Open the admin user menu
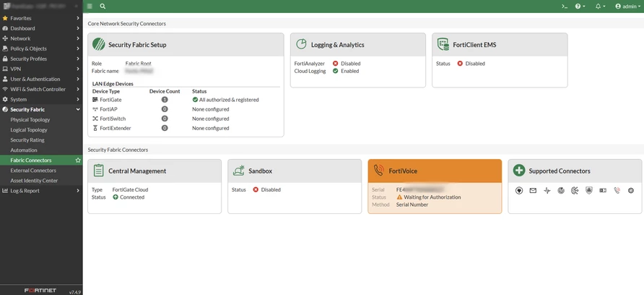This screenshot has height=295, width=644. [628, 7]
